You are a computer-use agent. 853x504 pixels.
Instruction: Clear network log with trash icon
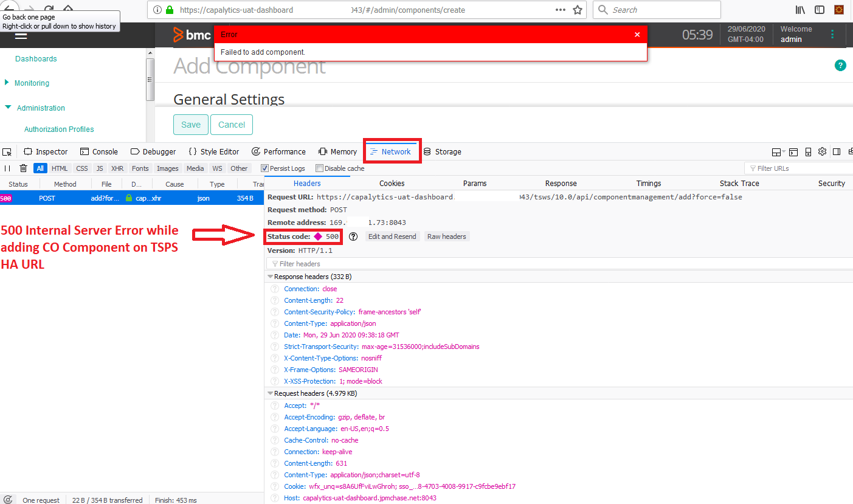(x=23, y=168)
